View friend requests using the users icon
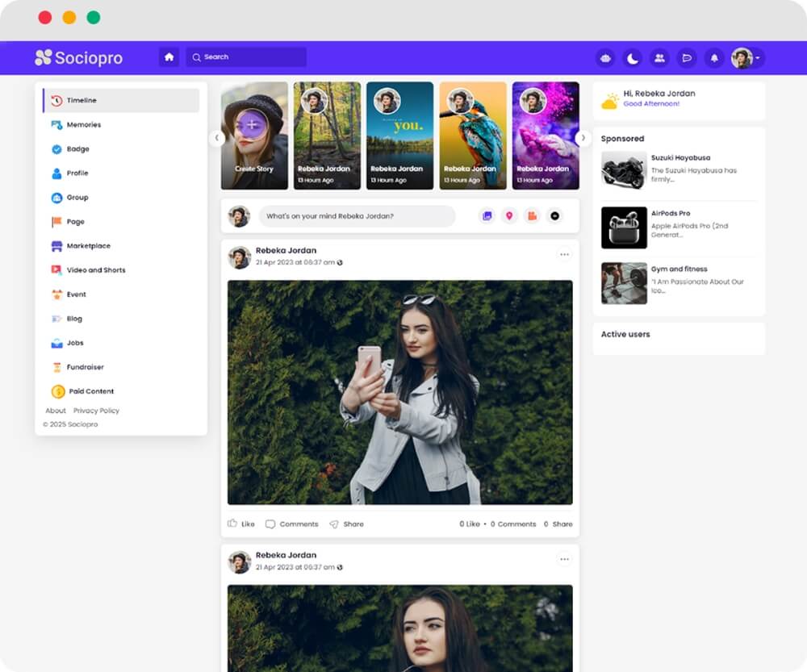 pyautogui.click(x=660, y=58)
